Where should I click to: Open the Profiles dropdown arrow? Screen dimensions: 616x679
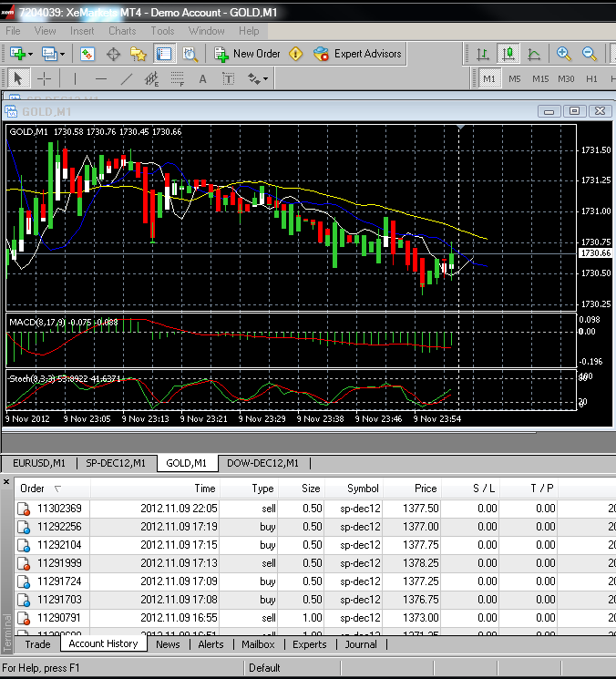62,54
